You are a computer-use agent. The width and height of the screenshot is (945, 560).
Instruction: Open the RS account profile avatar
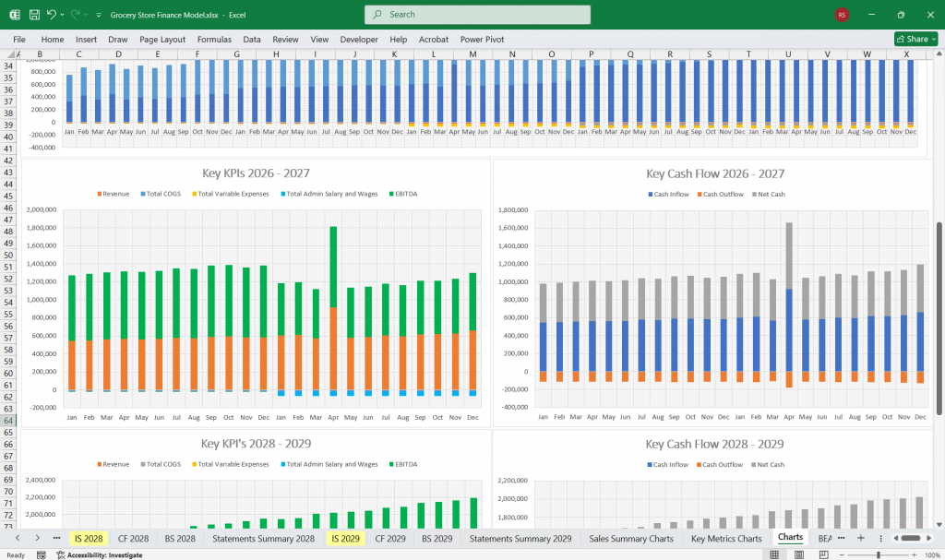click(842, 15)
